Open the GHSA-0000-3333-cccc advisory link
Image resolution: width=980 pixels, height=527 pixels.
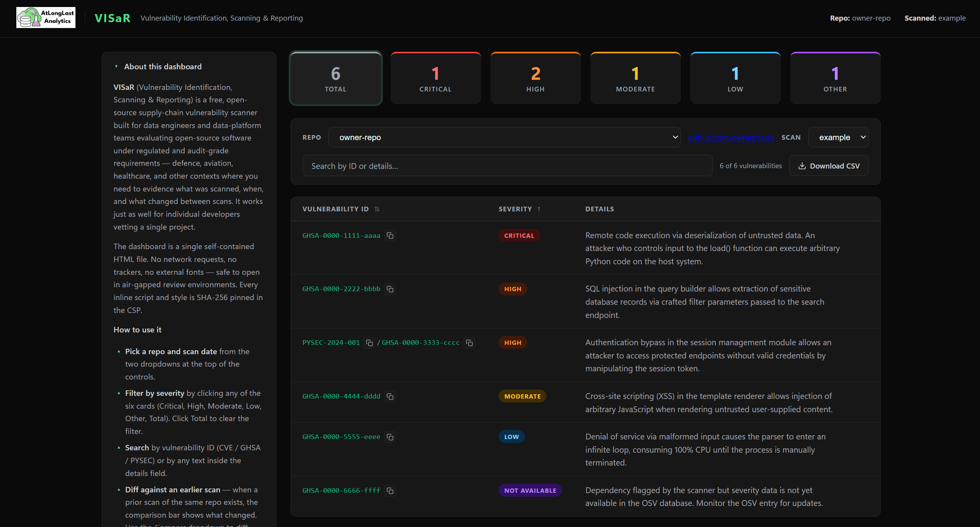click(421, 343)
